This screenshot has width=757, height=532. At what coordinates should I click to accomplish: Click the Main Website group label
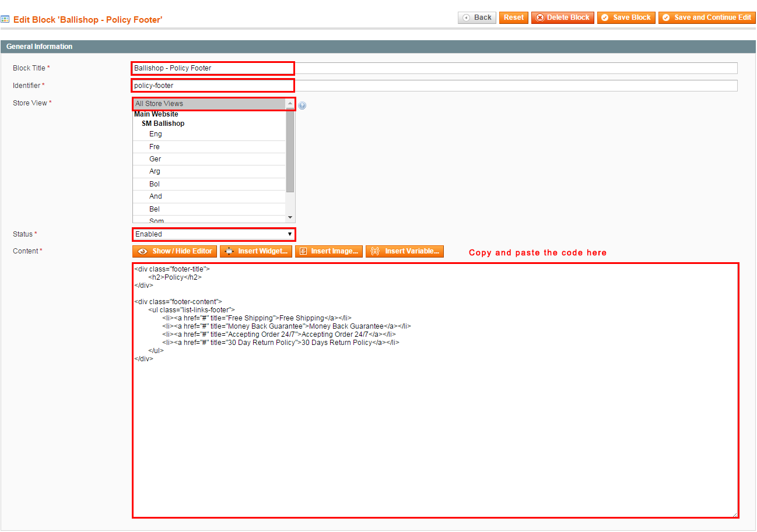(x=156, y=114)
